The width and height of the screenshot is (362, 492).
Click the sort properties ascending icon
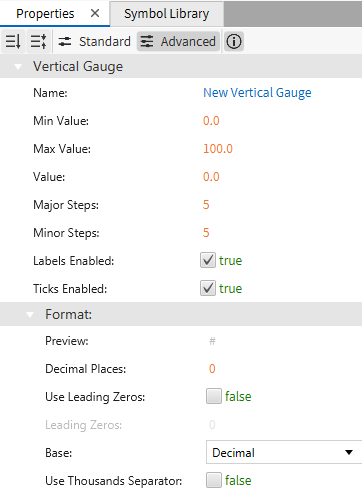13,42
